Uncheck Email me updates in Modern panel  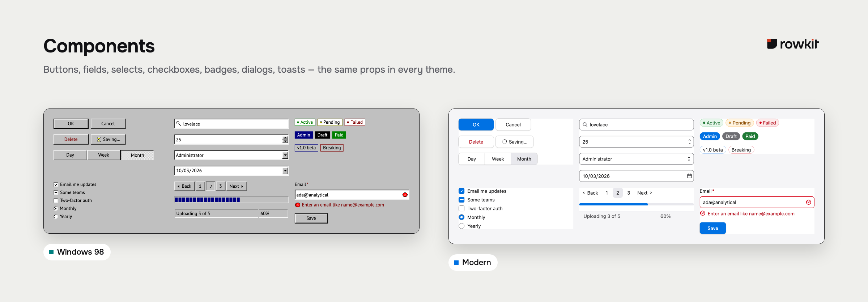[461, 191]
